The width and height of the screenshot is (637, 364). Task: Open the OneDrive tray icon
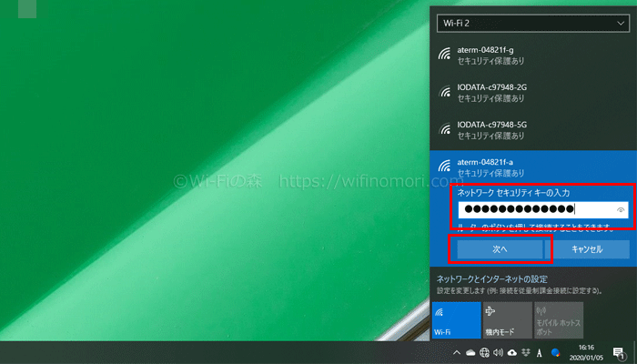(x=470, y=352)
